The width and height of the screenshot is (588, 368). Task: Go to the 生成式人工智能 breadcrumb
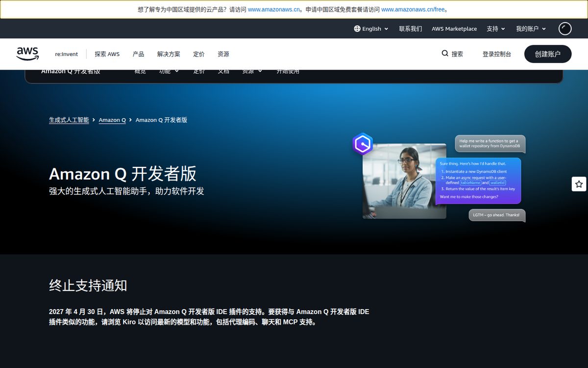point(69,120)
